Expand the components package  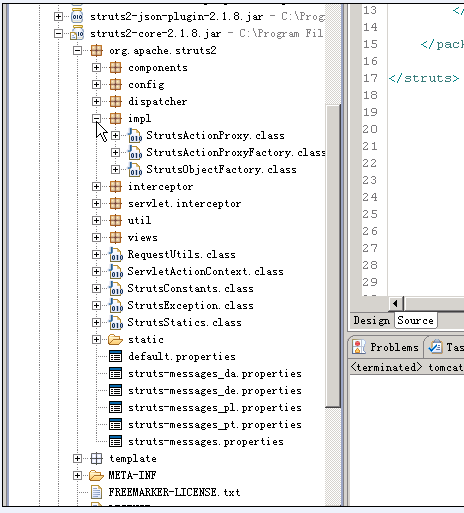pos(96,67)
